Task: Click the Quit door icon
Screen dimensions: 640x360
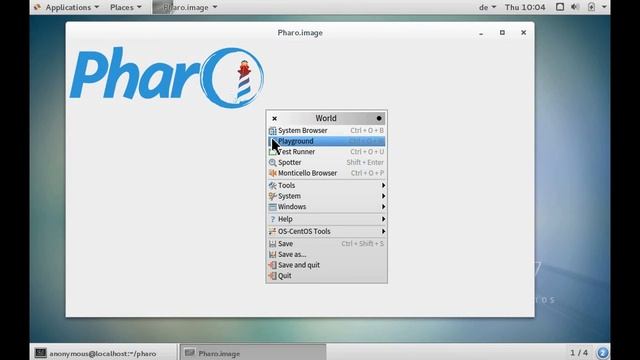Action: click(272, 276)
